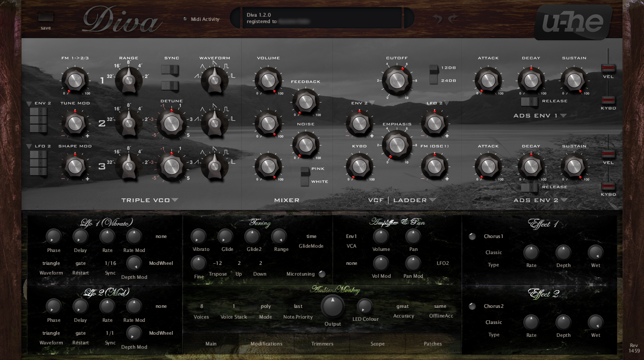644x360 pixels.
Task: Click oscillator 2 Detune knob
Action: (171, 124)
